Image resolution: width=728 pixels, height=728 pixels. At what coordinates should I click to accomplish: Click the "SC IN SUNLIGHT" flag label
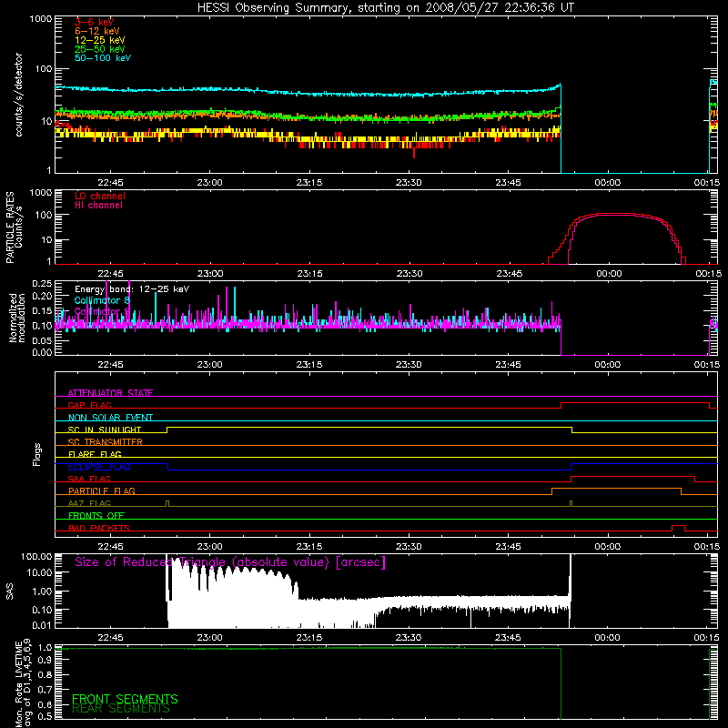105,430
